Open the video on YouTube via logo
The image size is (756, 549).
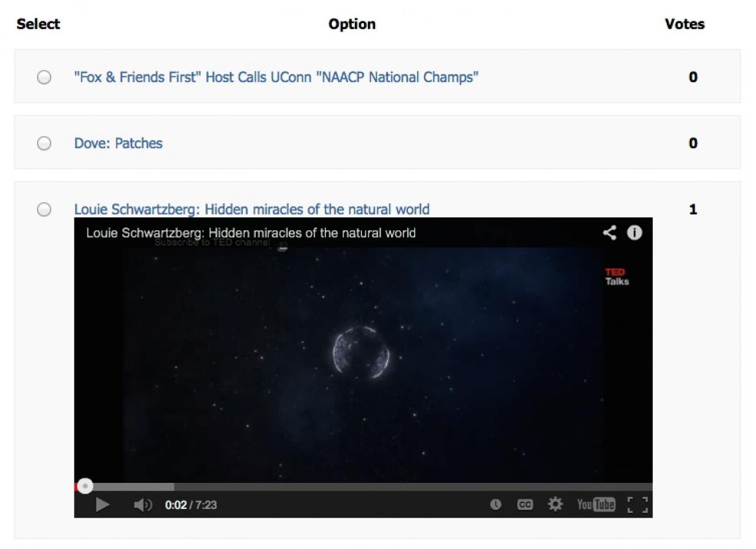coord(596,504)
